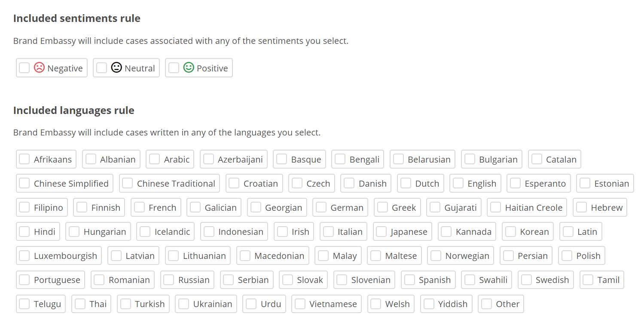
Task: Tick the Neutral sentiment checkbox
Action: (x=101, y=68)
